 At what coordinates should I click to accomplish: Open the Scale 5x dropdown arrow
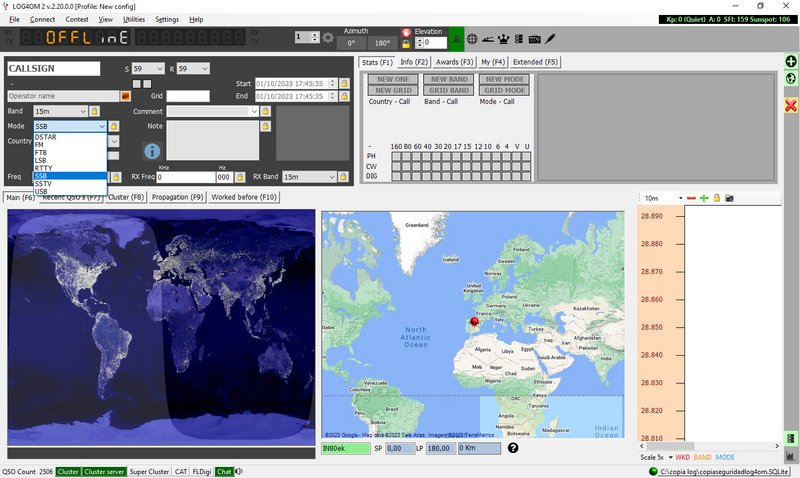[670, 458]
